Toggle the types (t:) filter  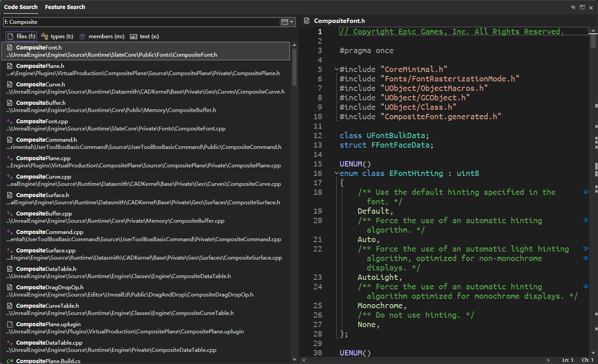coord(57,36)
